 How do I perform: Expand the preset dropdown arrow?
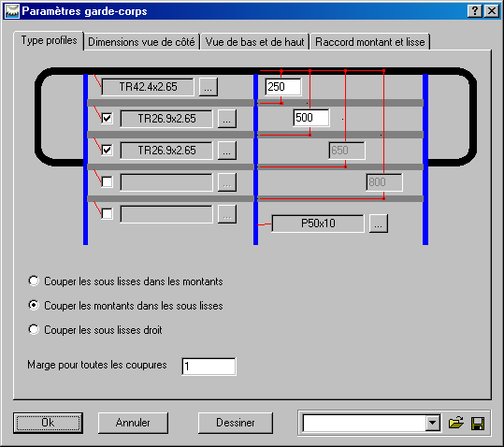click(433, 423)
